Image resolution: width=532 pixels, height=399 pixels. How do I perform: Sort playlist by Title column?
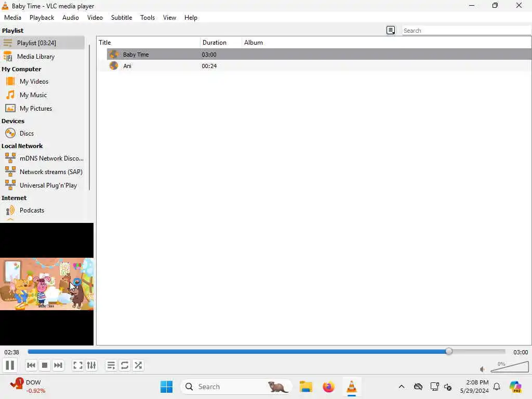click(x=149, y=43)
